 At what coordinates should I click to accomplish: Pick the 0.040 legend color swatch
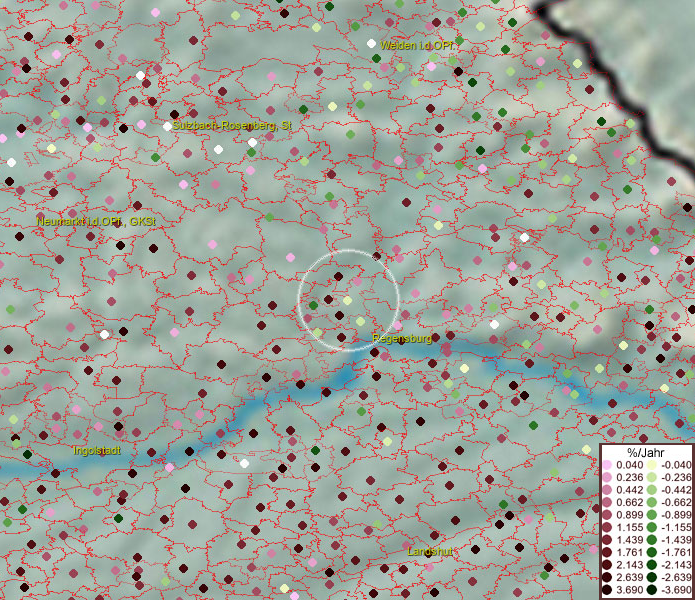(x=607, y=465)
